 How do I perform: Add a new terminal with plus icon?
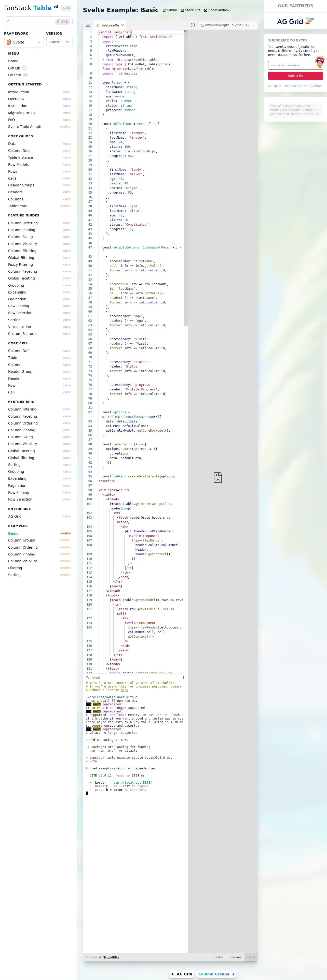pos(183,677)
